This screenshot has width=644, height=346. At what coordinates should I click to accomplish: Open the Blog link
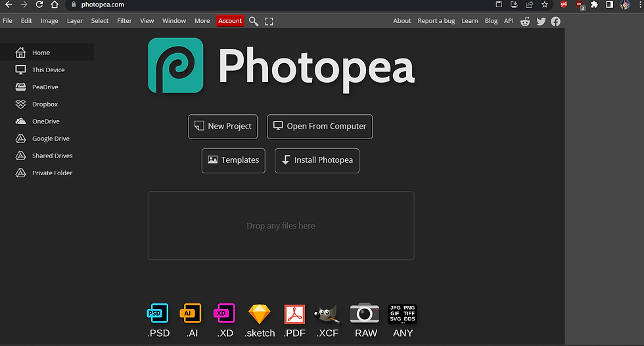[x=492, y=21]
